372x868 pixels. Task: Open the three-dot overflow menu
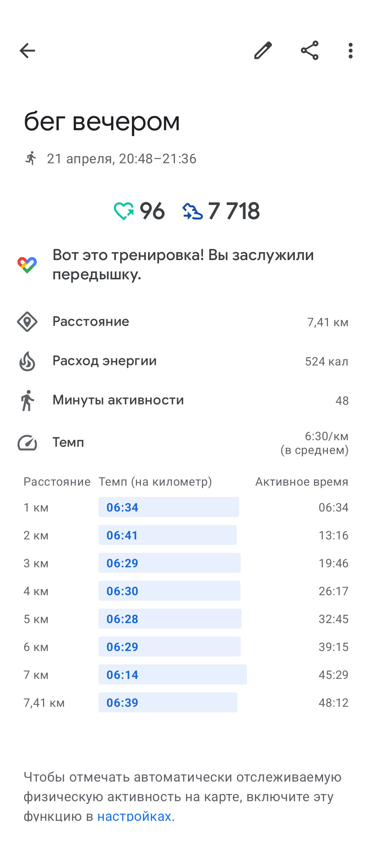[350, 51]
